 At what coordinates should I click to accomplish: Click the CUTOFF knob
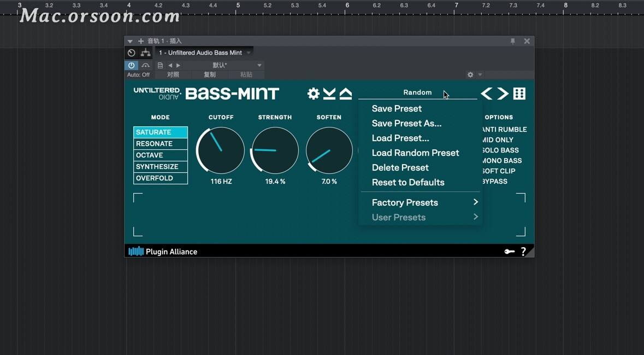coord(221,150)
